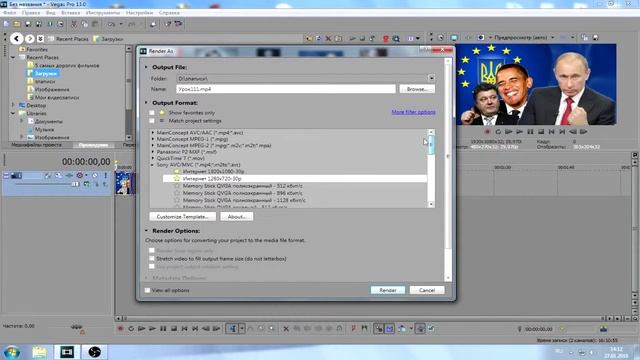Click the red X delete icon on timeline toolbar
This screenshot has width=640, height=360.
click(286, 329)
